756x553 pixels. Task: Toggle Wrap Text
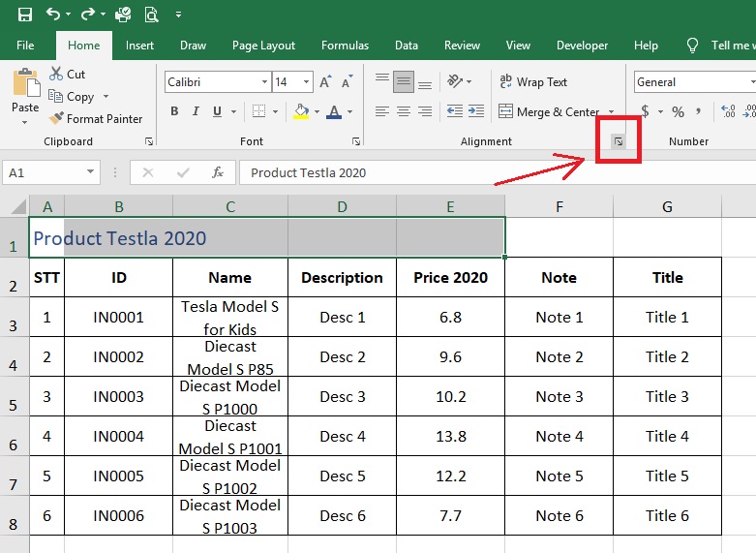pos(533,82)
